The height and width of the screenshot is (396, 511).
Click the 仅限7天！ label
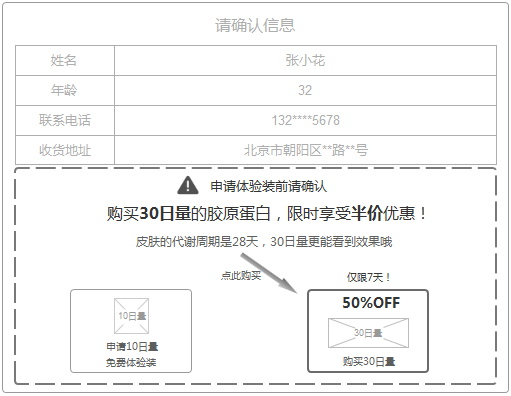[369, 277]
